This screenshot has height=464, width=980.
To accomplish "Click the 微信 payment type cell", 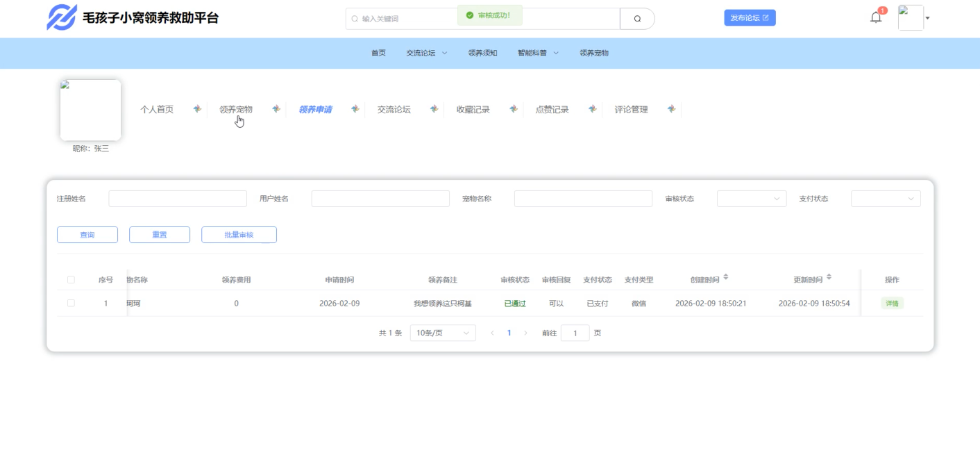I will pos(639,304).
